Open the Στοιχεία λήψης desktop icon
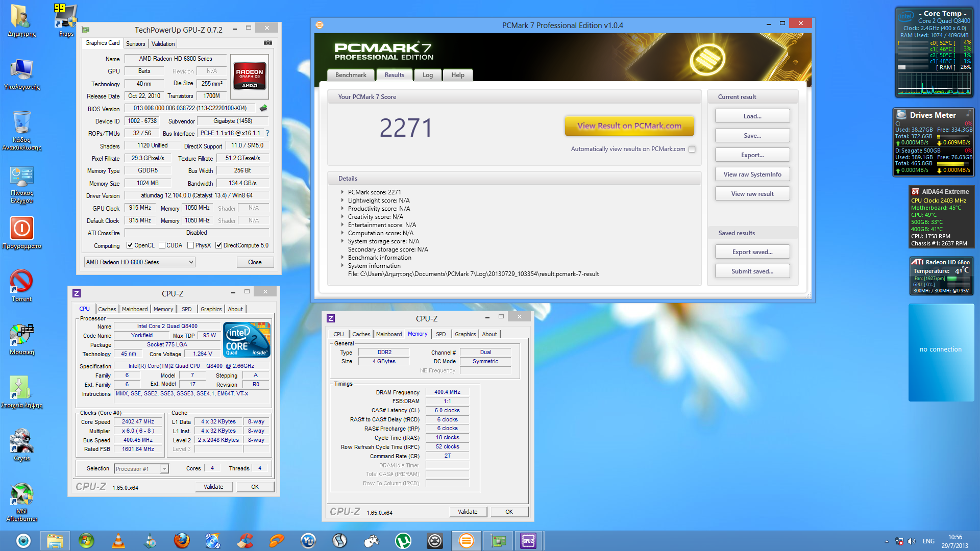Screen dimensions: 980x551 point(21,392)
